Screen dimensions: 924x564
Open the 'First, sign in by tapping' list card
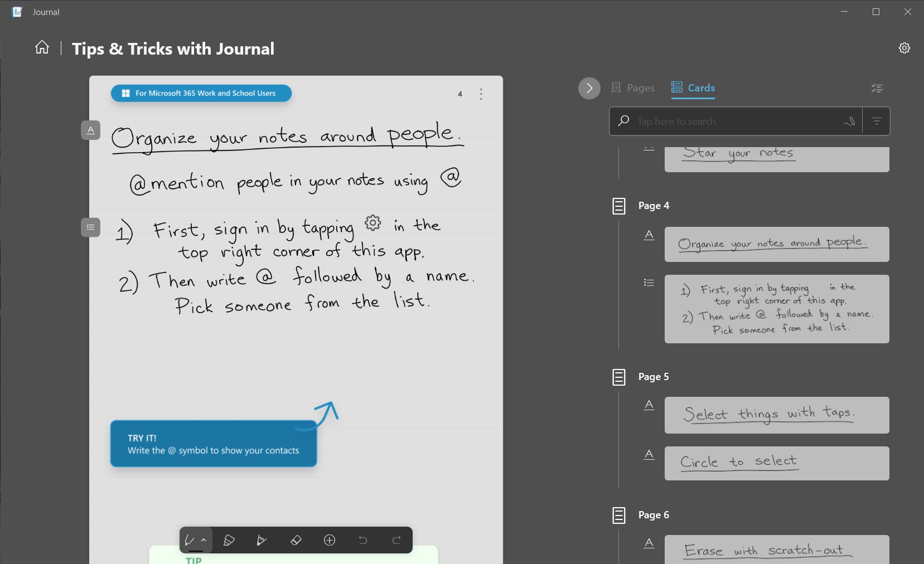point(777,309)
